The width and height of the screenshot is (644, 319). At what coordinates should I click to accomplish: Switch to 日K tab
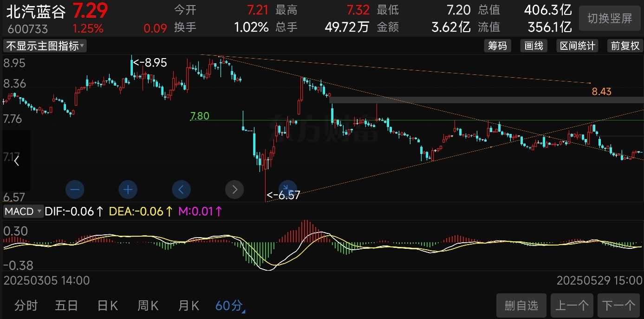point(107,306)
